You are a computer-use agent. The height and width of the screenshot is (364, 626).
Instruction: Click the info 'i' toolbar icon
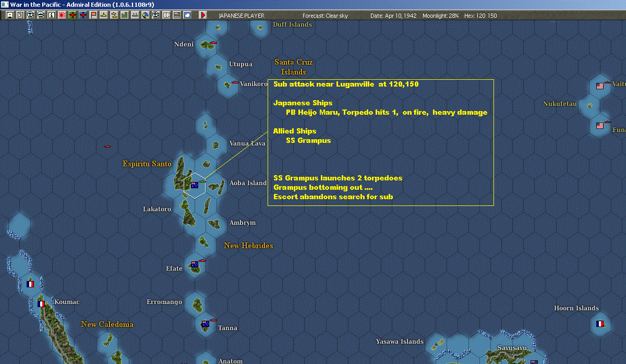pos(52,15)
